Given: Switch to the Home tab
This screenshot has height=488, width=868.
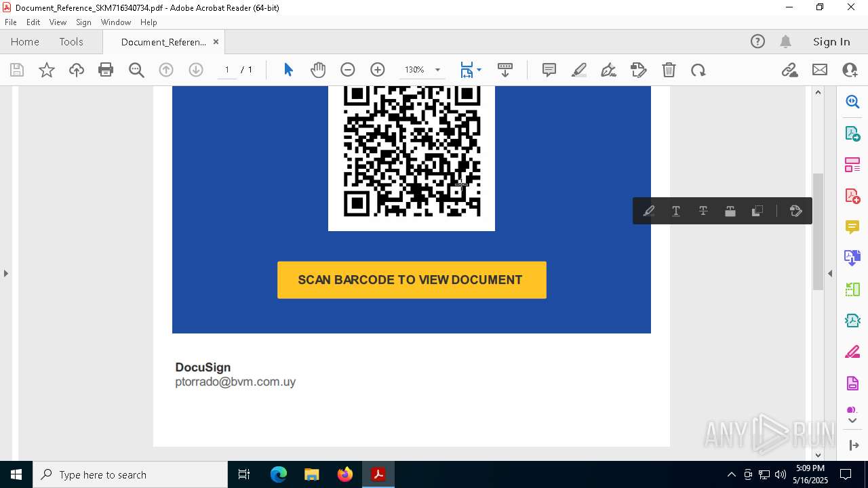Looking at the screenshot, I should click(x=25, y=41).
